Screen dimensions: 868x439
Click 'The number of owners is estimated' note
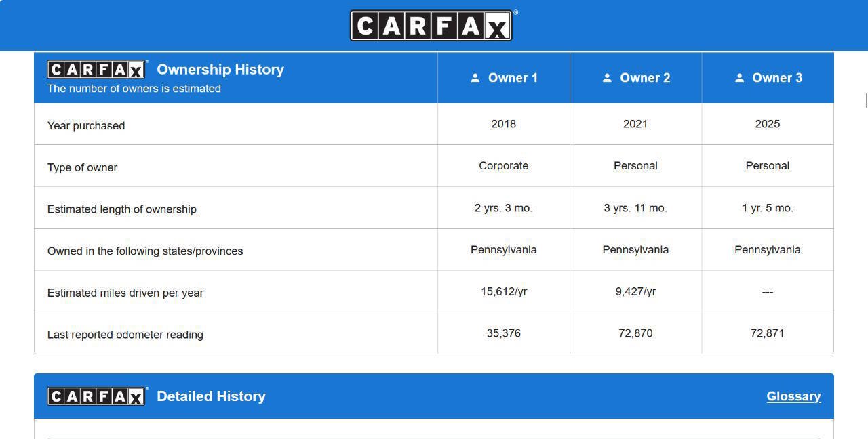[x=134, y=89]
